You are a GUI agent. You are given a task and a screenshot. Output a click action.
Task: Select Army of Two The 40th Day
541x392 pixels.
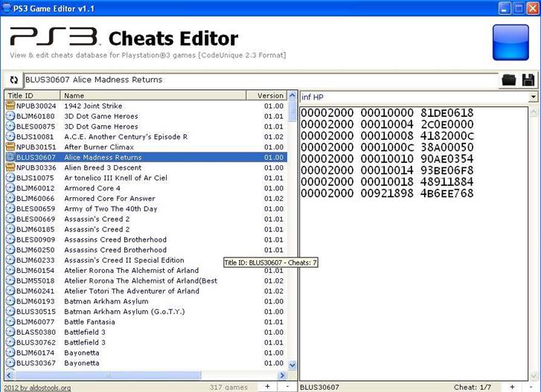(146, 209)
